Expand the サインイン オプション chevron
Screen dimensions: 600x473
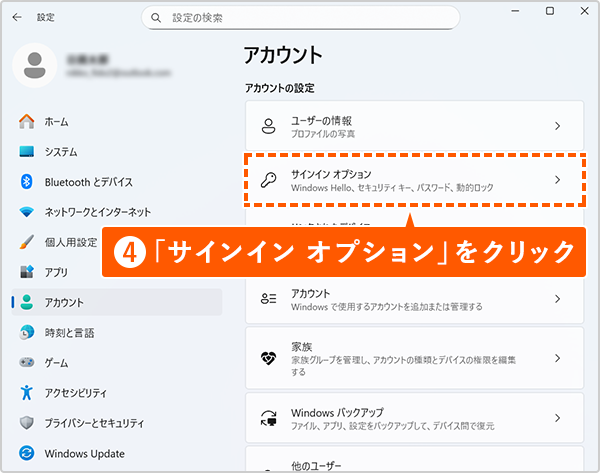557,181
